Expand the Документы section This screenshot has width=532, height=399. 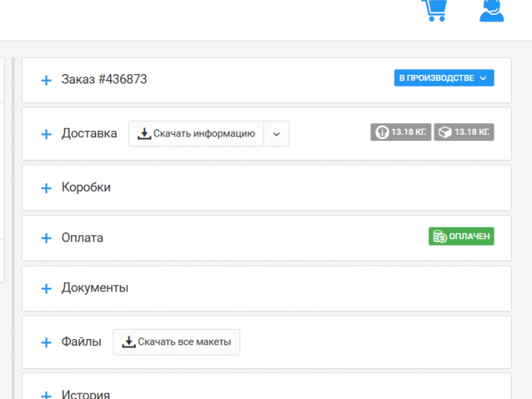[x=46, y=288]
